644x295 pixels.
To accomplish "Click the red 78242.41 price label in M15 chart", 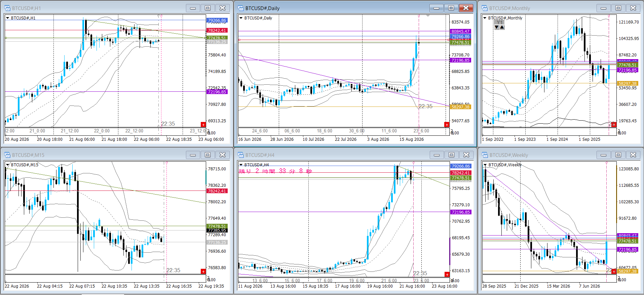I will (217, 191).
